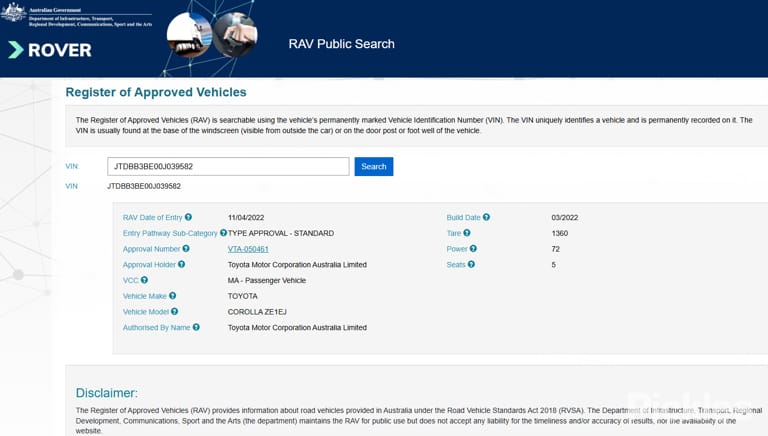The image size is (768, 436).
Task: Select the Build Date label
Action: tap(463, 218)
